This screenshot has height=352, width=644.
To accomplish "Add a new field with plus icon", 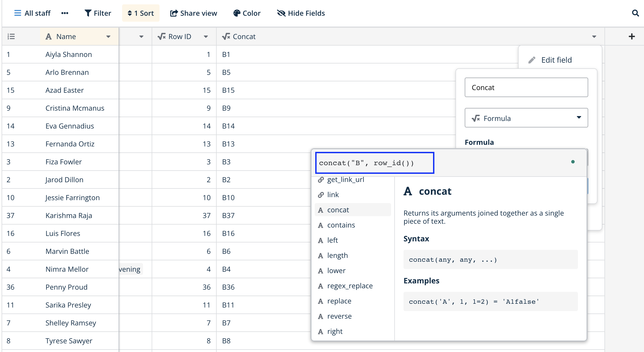I will (632, 36).
